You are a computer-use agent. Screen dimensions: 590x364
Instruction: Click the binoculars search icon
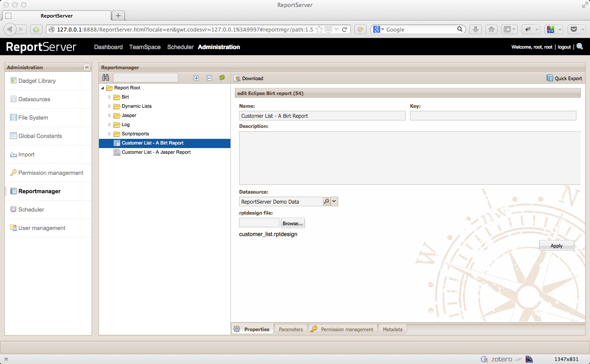(106, 78)
